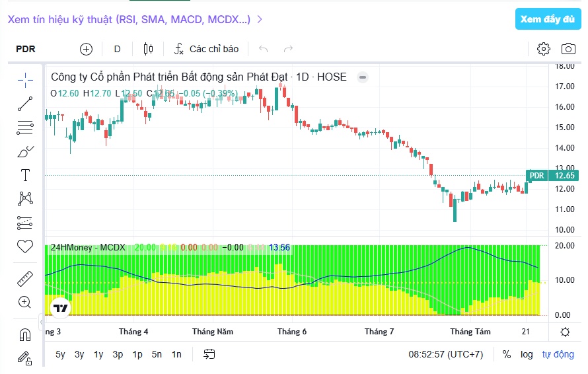
Task: Select the brush drawing tool
Action: [25, 151]
